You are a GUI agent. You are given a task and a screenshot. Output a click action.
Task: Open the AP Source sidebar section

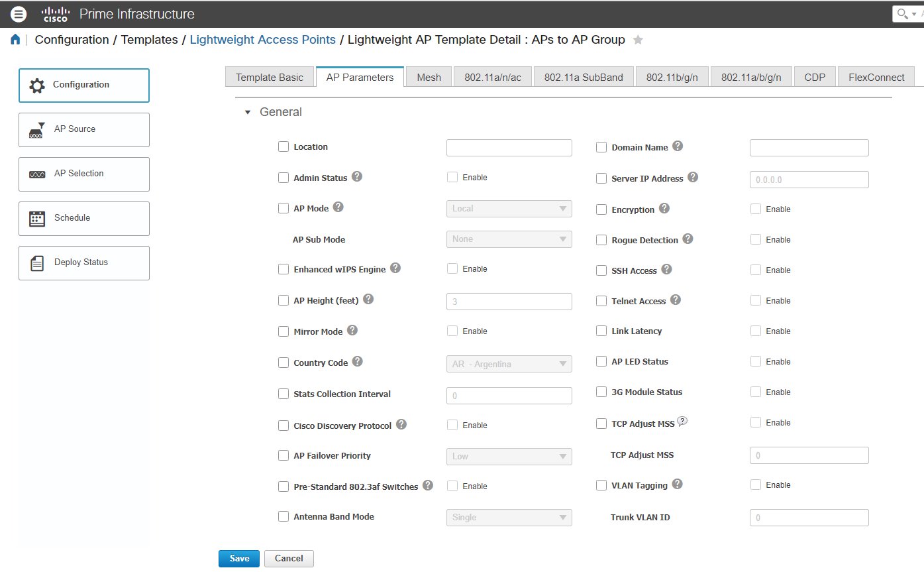tap(83, 129)
